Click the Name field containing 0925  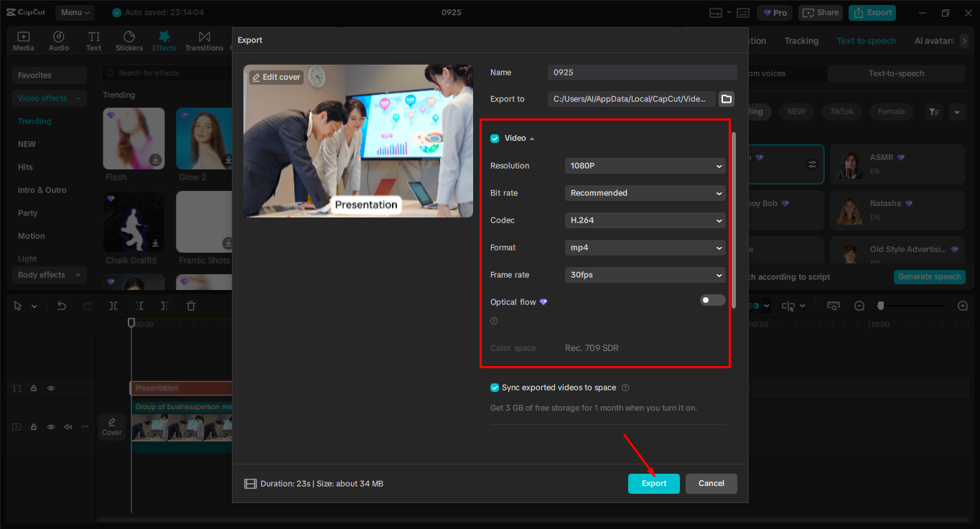(641, 72)
